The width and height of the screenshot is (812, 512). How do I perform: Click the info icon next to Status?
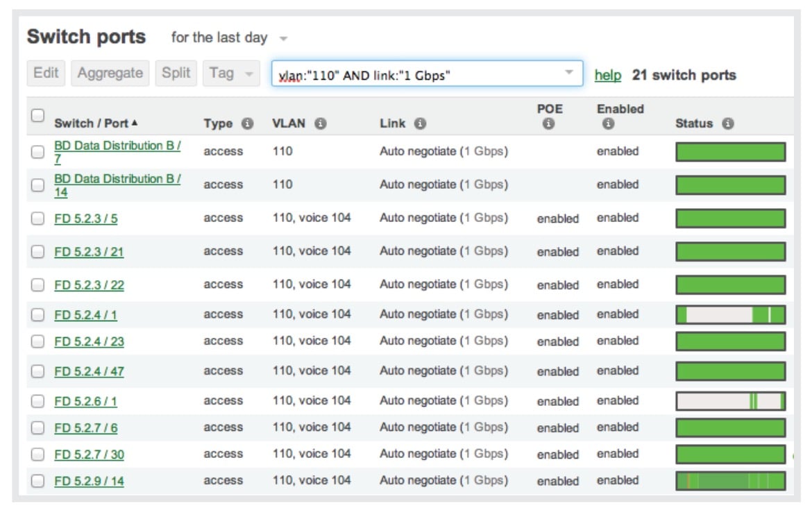point(727,123)
